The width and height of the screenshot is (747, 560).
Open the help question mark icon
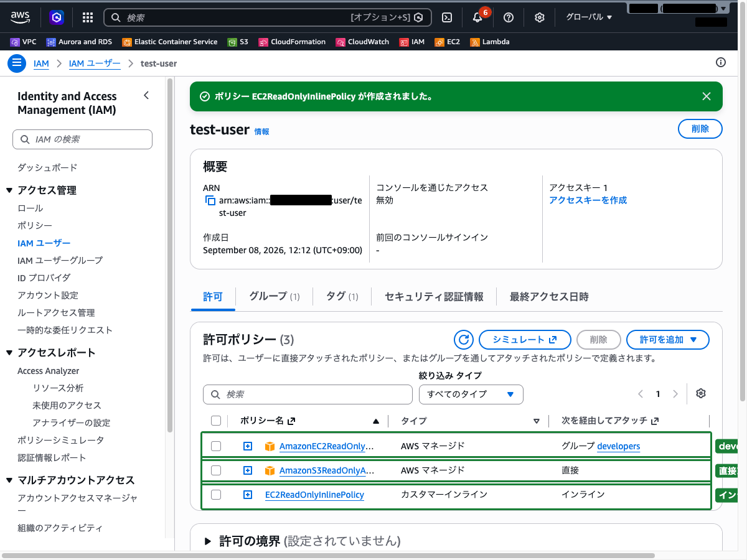click(509, 17)
